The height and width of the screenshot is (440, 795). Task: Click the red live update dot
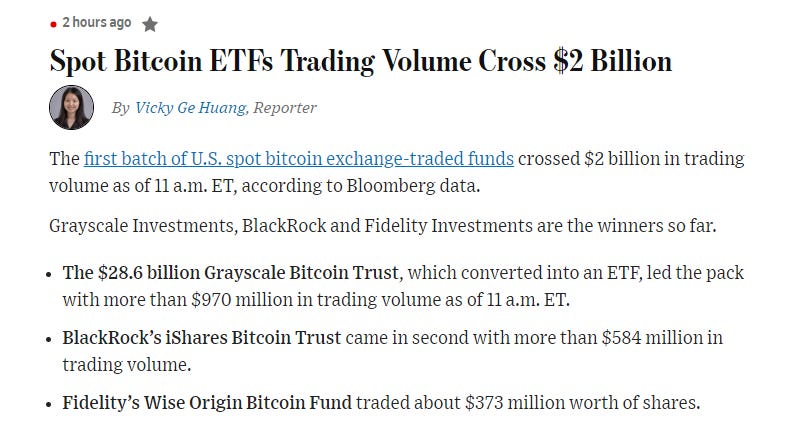pyautogui.click(x=53, y=23)
